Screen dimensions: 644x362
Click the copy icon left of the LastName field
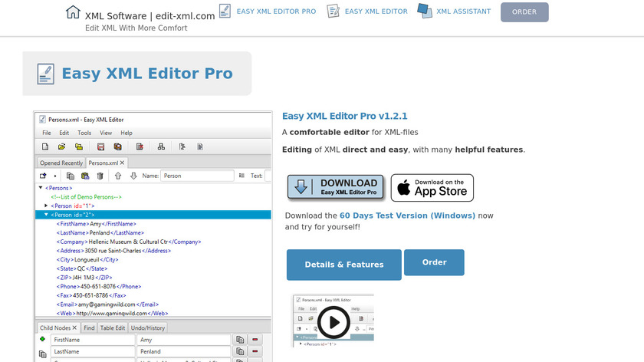[42, 354]
